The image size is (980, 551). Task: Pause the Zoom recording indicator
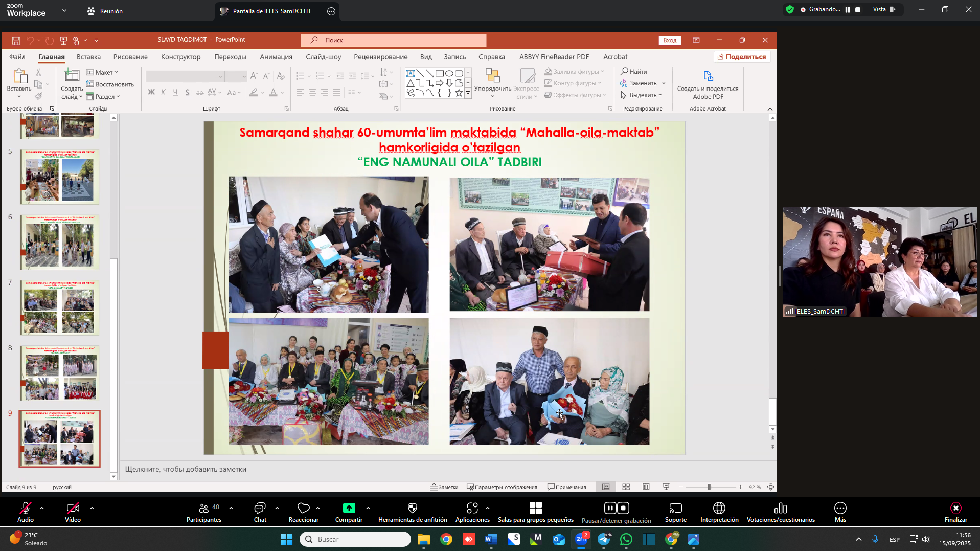tap(847, 10)
